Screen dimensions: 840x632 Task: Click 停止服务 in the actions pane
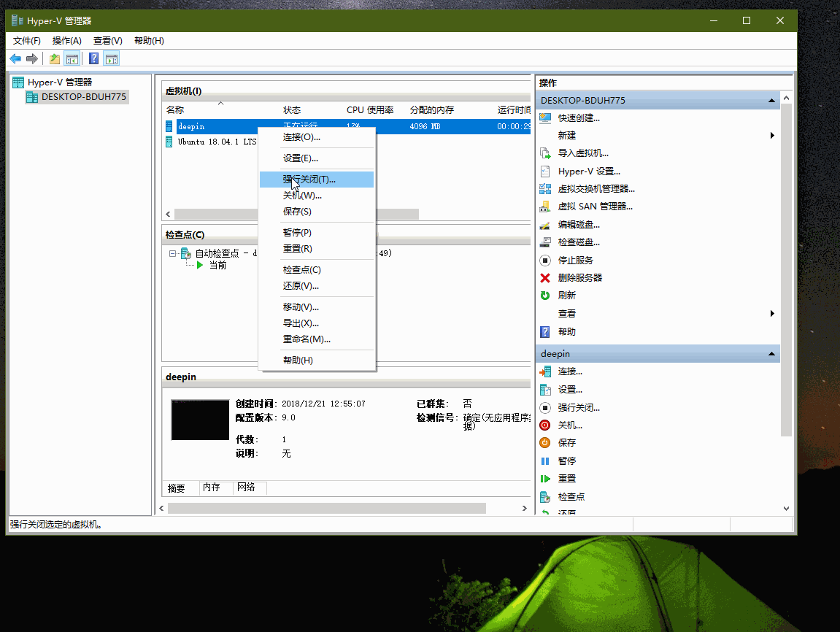click(x=575, y=261)
